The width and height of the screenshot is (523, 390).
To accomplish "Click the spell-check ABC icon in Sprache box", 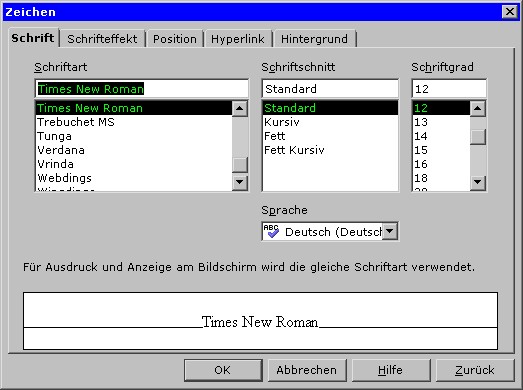I will [271, 231].
